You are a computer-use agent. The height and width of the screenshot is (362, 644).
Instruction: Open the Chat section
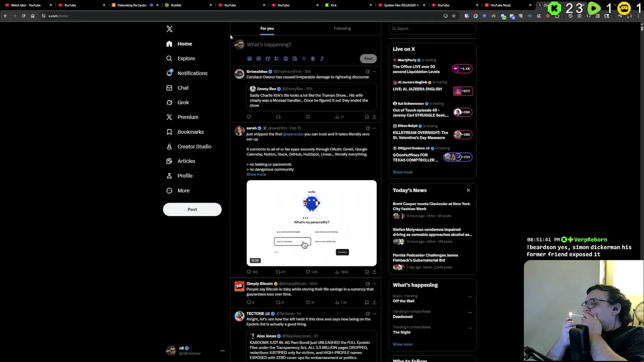[178, 88]
